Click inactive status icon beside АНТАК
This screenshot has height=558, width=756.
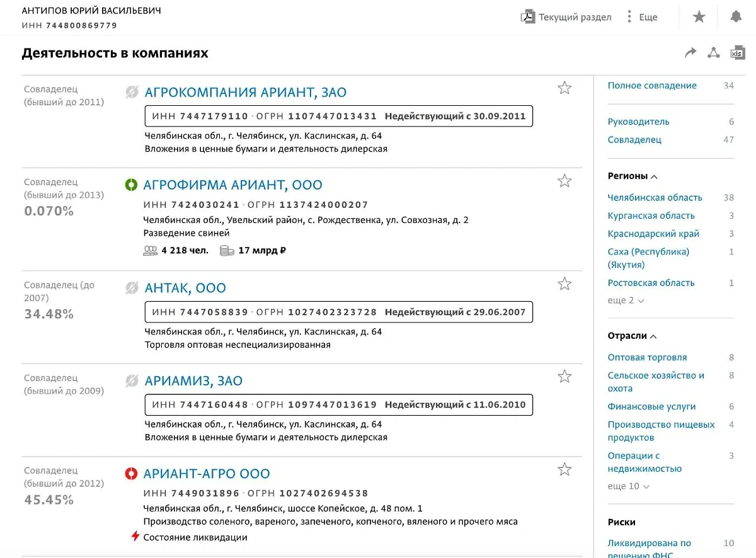pyautogui.click(x=132, y=288)
